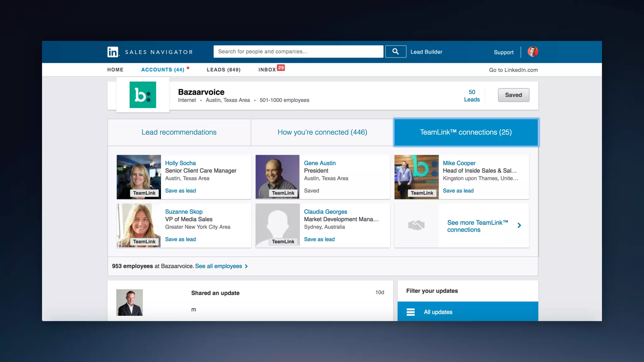The width and height of the screenshot is (644, 362).
Task: Click the Bazaarvoice company logo
Action: pos(143,95)
